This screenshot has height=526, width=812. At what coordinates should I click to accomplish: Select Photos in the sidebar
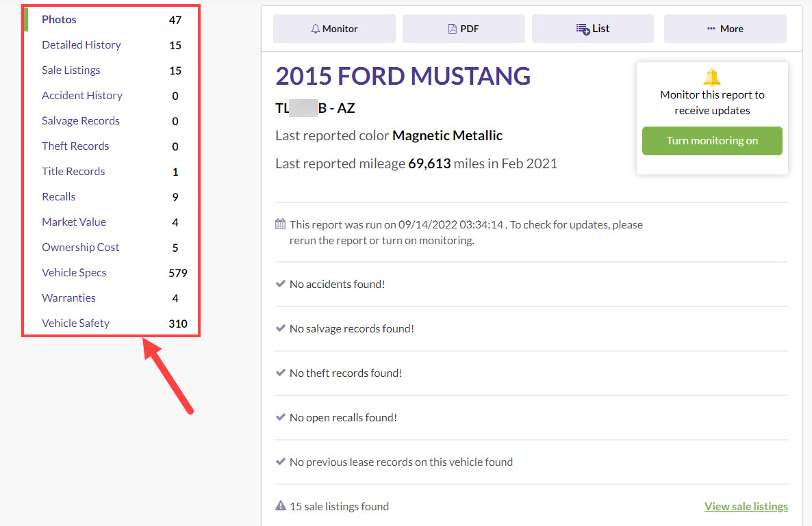(59, 20)
